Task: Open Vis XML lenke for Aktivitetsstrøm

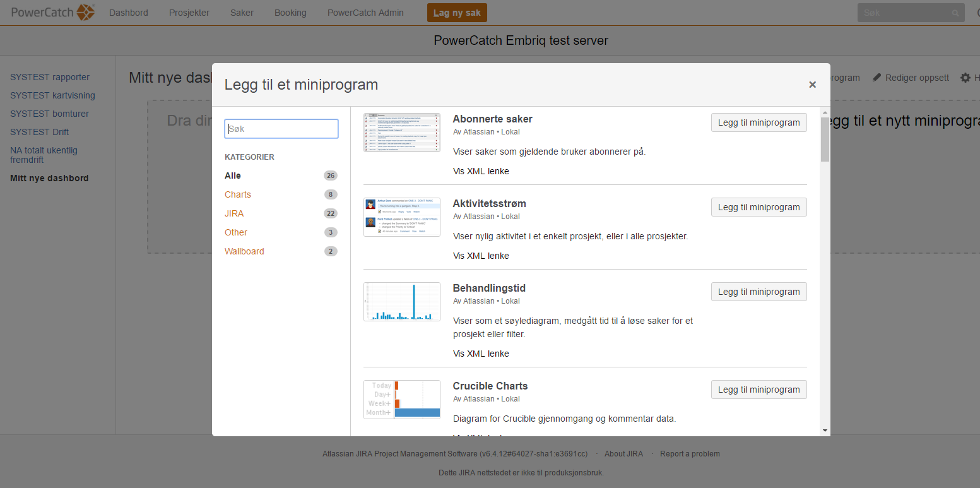Action: click(x=481, y=256)
